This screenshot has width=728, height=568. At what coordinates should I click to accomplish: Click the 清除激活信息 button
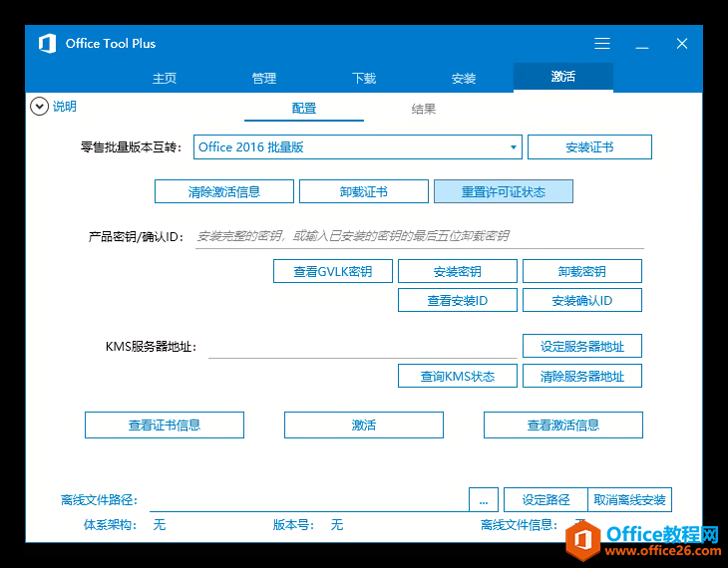tap(224, 191)
